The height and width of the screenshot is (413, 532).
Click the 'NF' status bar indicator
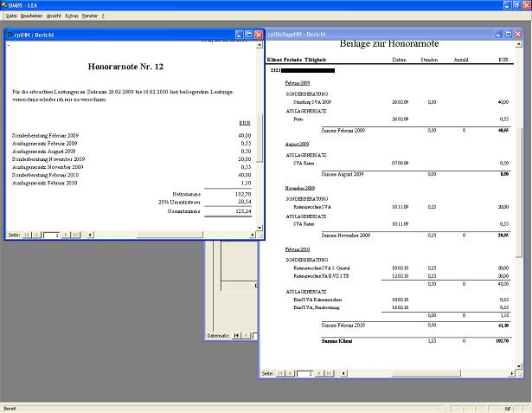pyautogui.click(x=508, y=409)
